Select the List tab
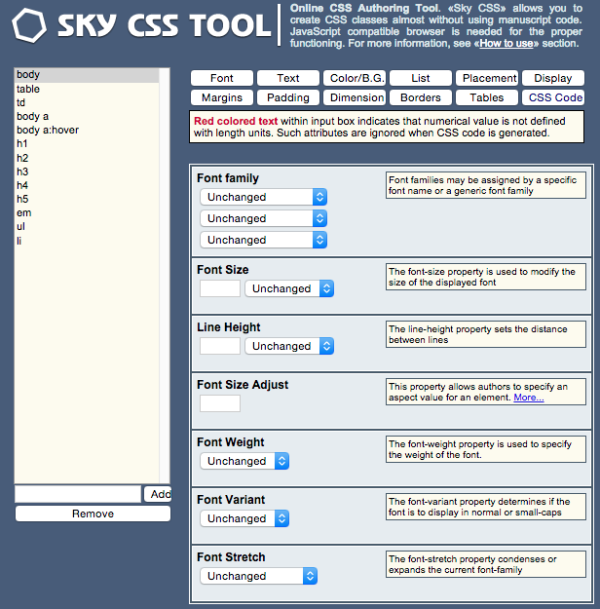The image size is (600, 609). pyautogui.click(x=421, y=78)
